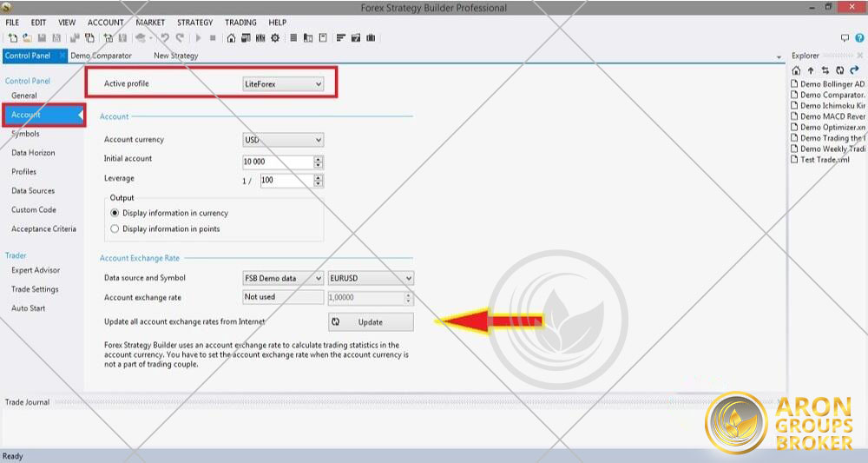Click the Update exchange rates button

[371, 322]
